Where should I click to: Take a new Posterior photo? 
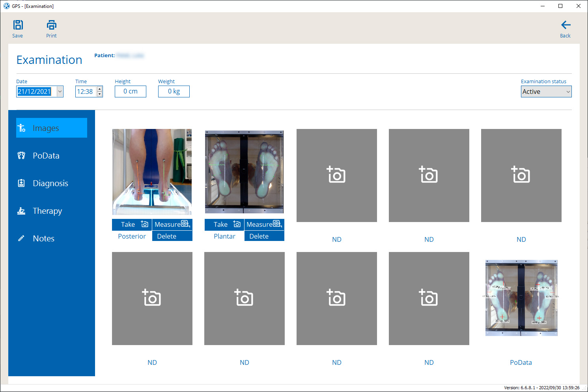(x=132, y=224)
